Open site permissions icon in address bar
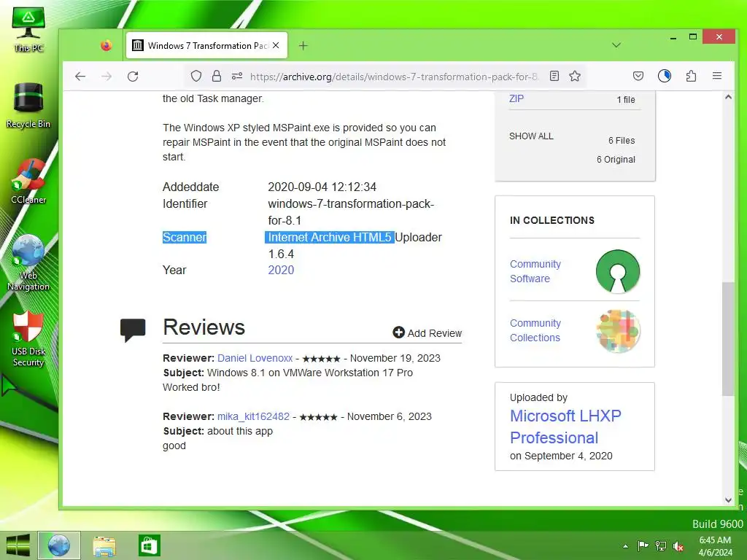This screenshot has width=747, height=560. point(237,76)
